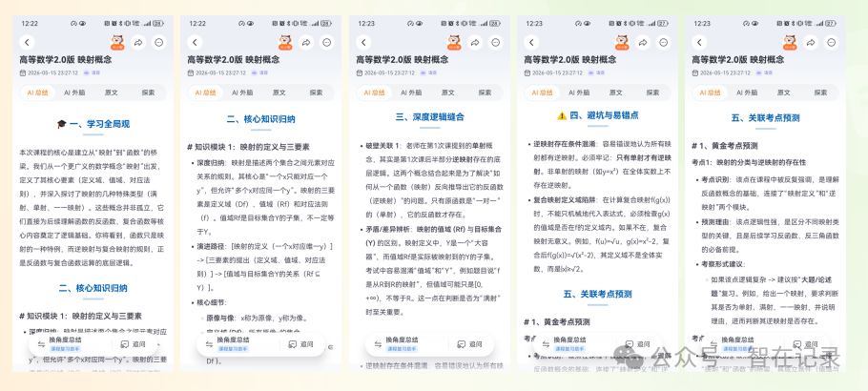Click '# 1、黄金考点预测' on 关联考点预测 screen

click(x=725, y=145)
